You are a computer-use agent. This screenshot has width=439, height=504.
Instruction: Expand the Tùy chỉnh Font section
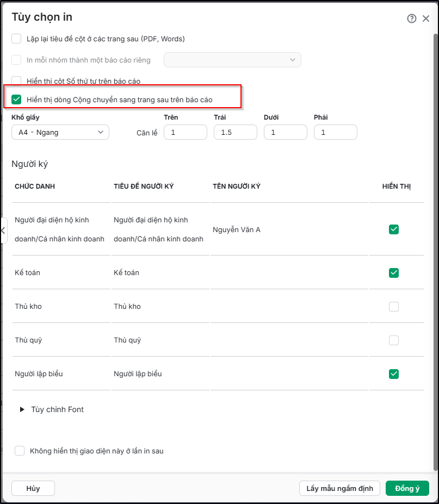52,409
